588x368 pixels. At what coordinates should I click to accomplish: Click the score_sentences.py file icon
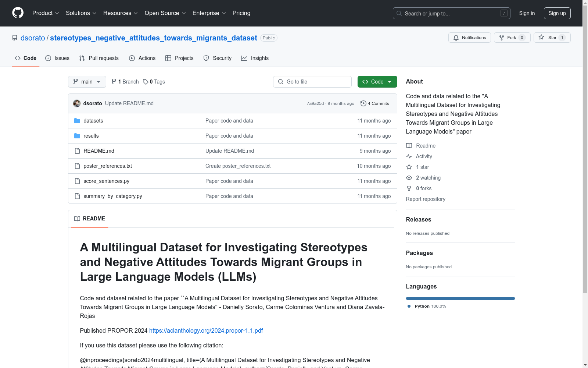(x=77, y=181)
